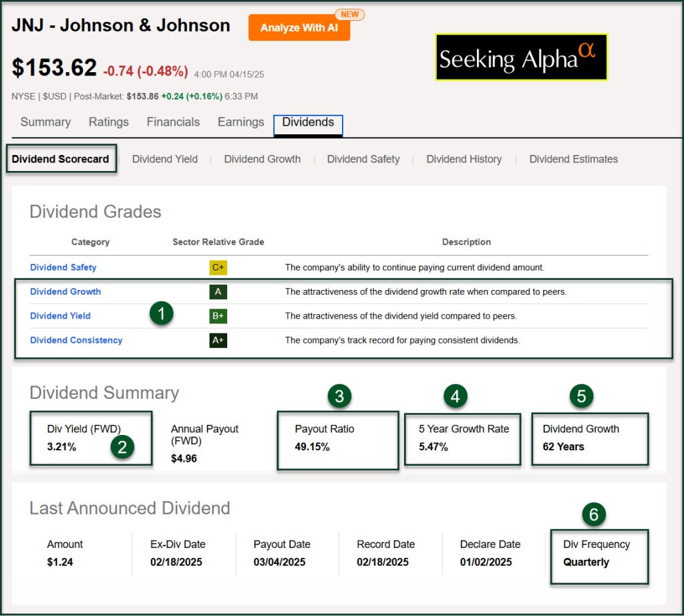Click the Dividend Safety category link
Viewport: 684px width, 616px height.
pyautogui.click(x=63, y=267)
